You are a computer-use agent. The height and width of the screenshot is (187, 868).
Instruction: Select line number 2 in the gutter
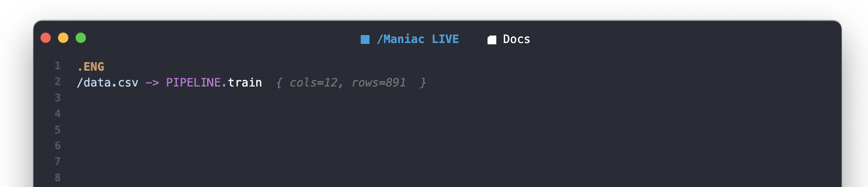click(57, 82)
